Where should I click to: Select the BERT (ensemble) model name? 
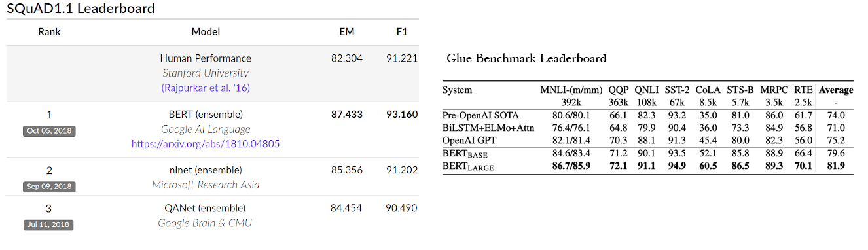tap(206, 114)
